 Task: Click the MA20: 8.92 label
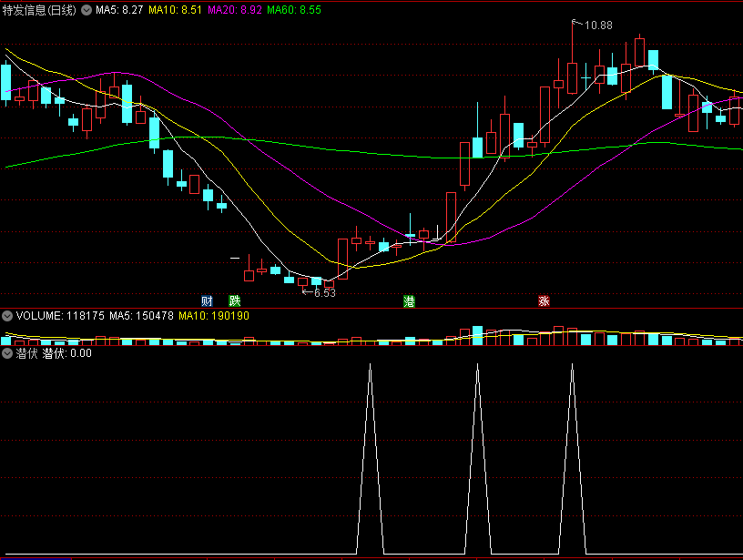(x=235, y=10)
